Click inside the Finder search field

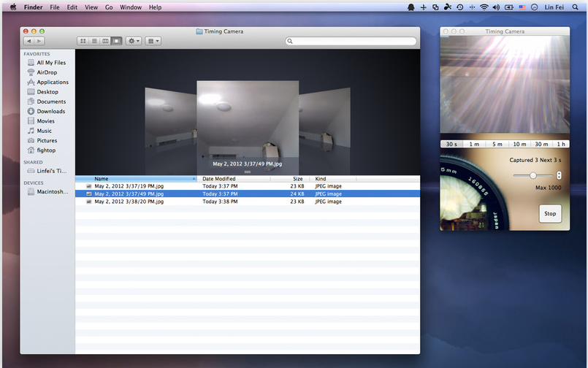click(x=351, y=41)
